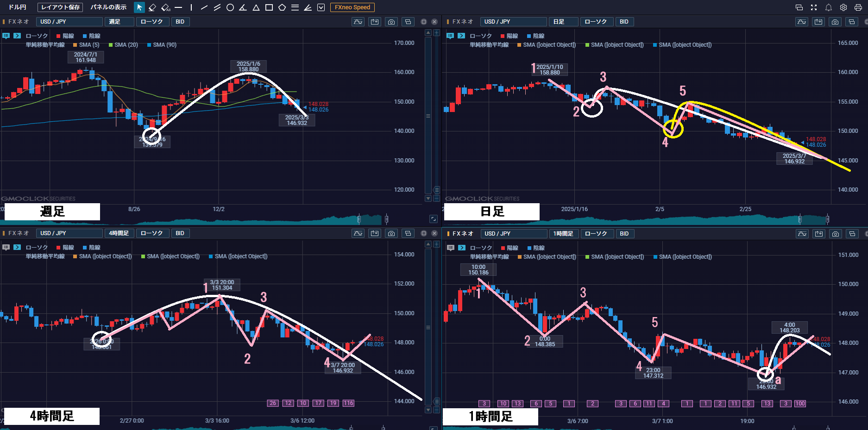Select the parallel lines channel tool
Screen dimensions: 868x430
click(x=217, y=7)
